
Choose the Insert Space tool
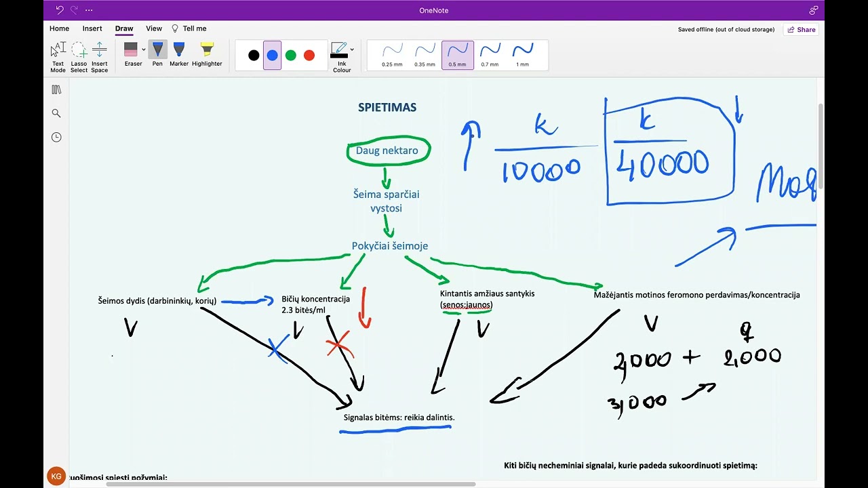[x=100, y=57]
